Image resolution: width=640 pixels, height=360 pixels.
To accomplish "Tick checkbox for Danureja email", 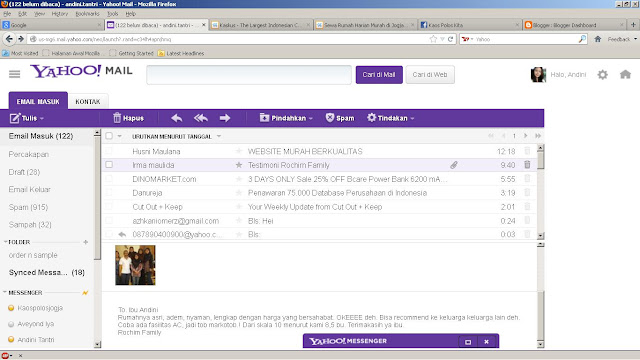I will 109,192.
